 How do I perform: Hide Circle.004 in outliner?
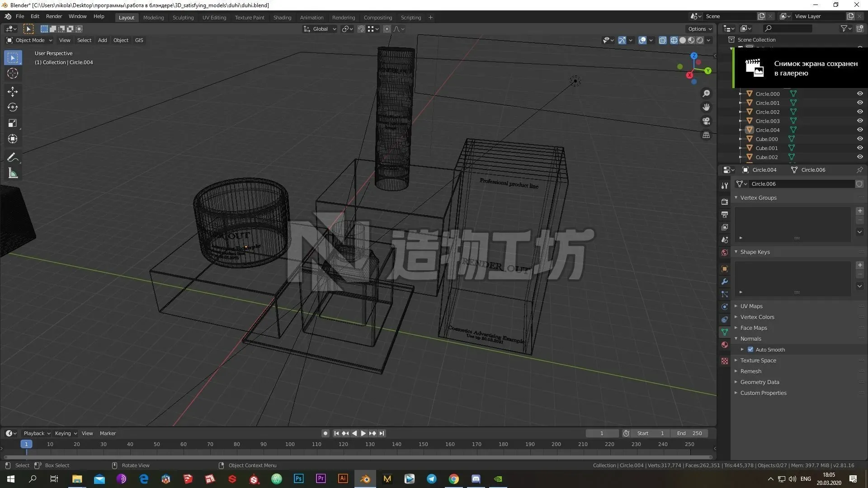(860, 130)
